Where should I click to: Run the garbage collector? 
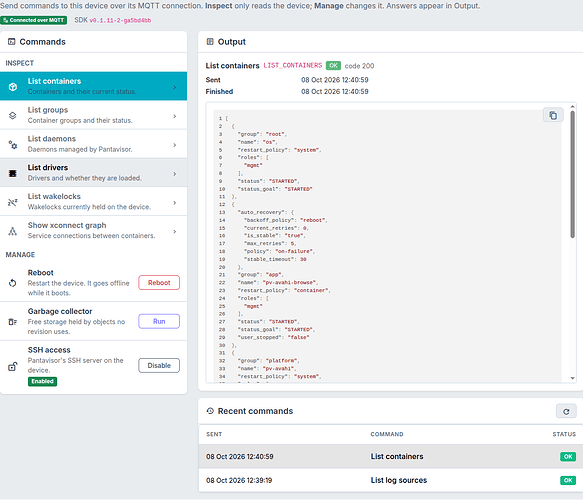click(159, 321)
